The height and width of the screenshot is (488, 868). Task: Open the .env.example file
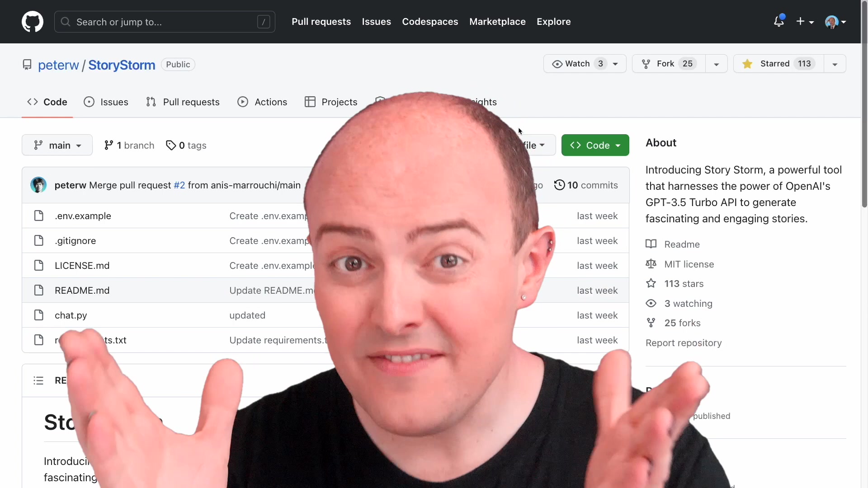[83, 216]
